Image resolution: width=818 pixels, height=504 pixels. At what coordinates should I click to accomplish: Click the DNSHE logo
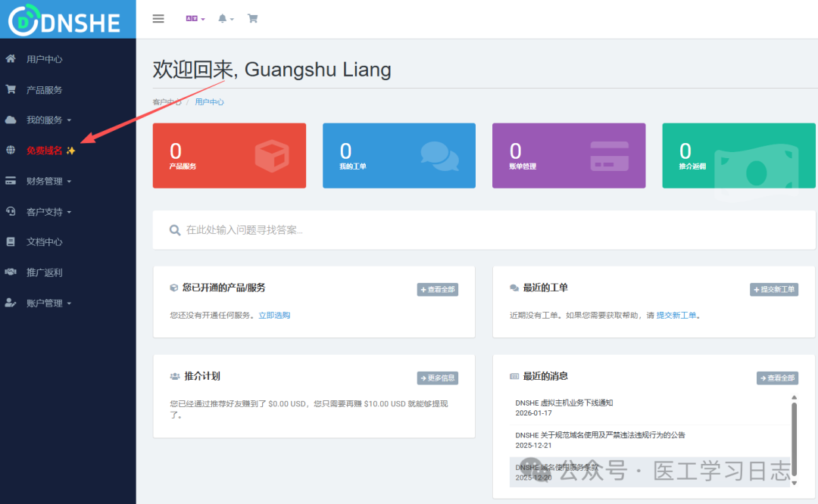[66, 20]
